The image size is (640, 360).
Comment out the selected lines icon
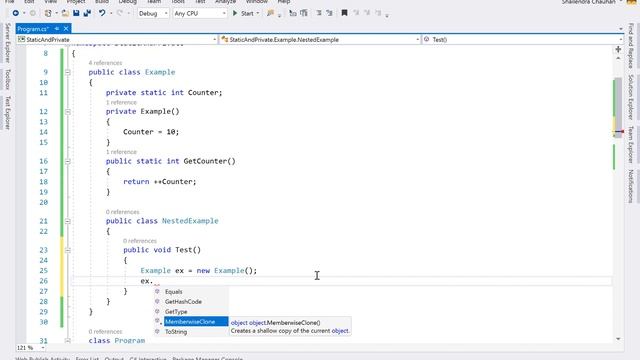[293, 13]
